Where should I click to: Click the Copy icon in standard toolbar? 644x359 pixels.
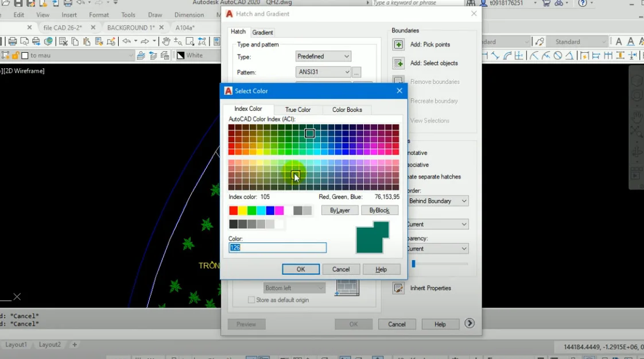(x=75, y=41)
